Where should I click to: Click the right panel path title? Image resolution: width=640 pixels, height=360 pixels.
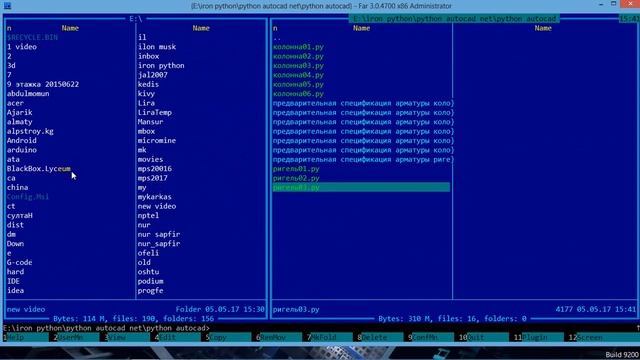pyautogui.click(x=454, y=19)
